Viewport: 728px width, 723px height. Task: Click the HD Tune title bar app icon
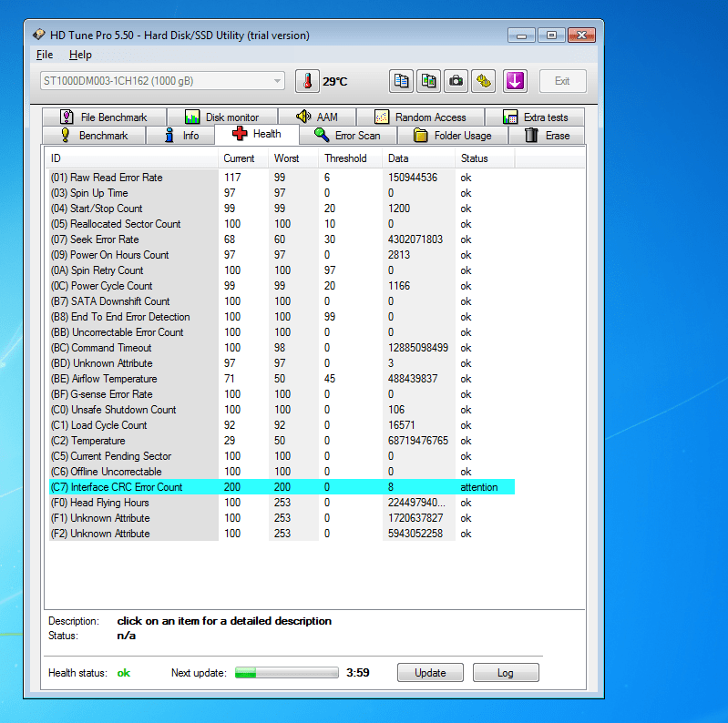[x=39, y=35]
